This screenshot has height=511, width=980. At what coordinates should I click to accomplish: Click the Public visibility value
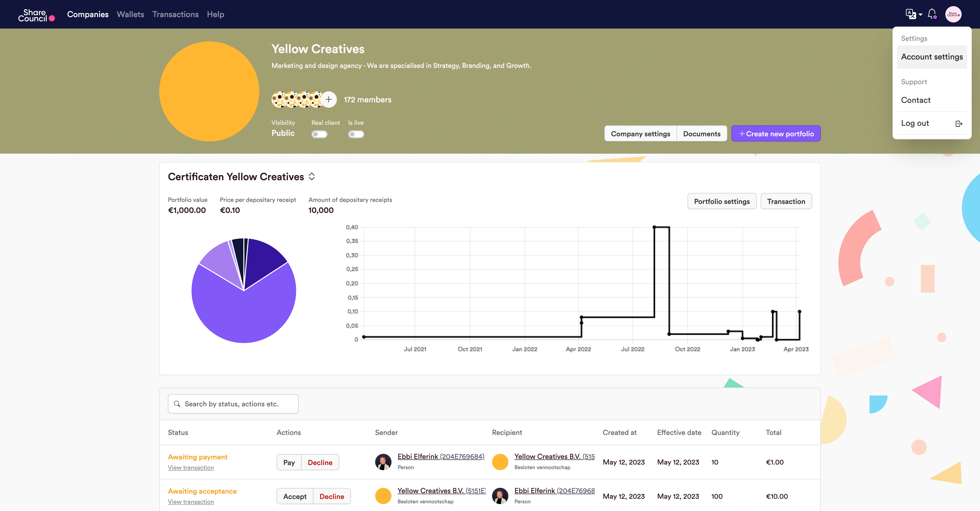point(283,133)
